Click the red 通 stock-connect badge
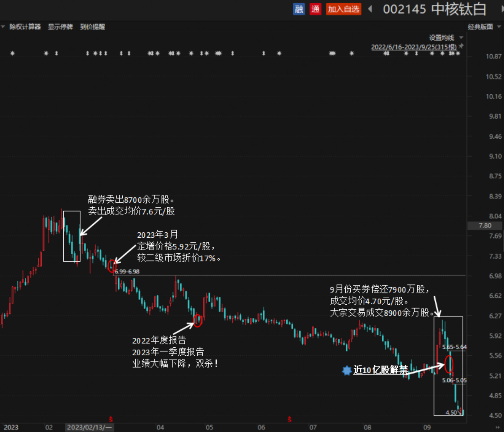This screenshot has width=504, height=432. tap(315, 9)
